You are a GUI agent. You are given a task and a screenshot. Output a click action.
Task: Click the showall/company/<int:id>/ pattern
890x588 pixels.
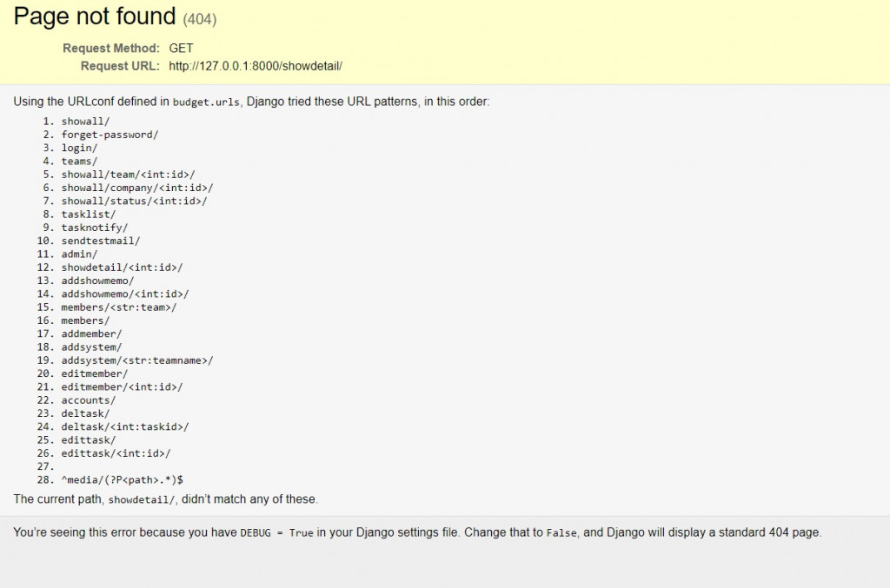pos(136,188)
